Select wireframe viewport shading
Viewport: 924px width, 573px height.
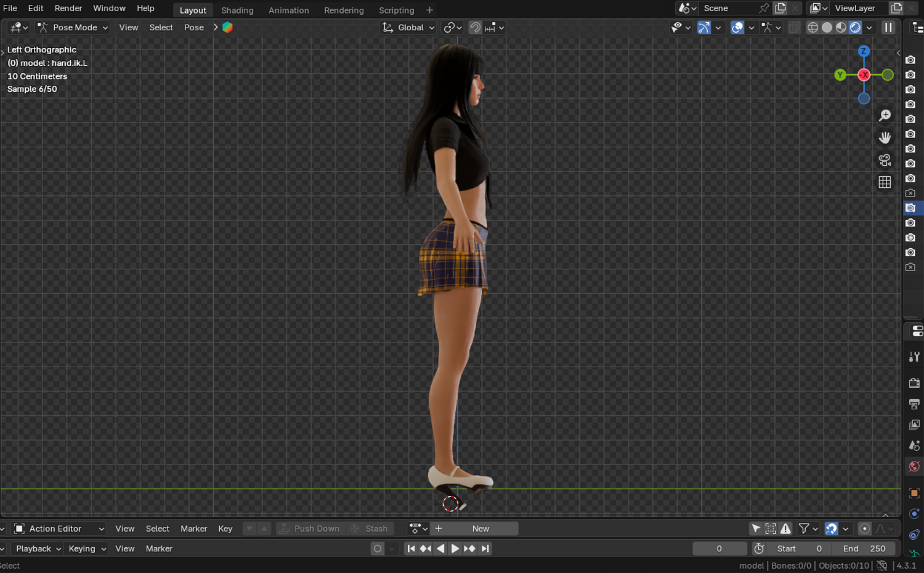[x=813, y=27]
